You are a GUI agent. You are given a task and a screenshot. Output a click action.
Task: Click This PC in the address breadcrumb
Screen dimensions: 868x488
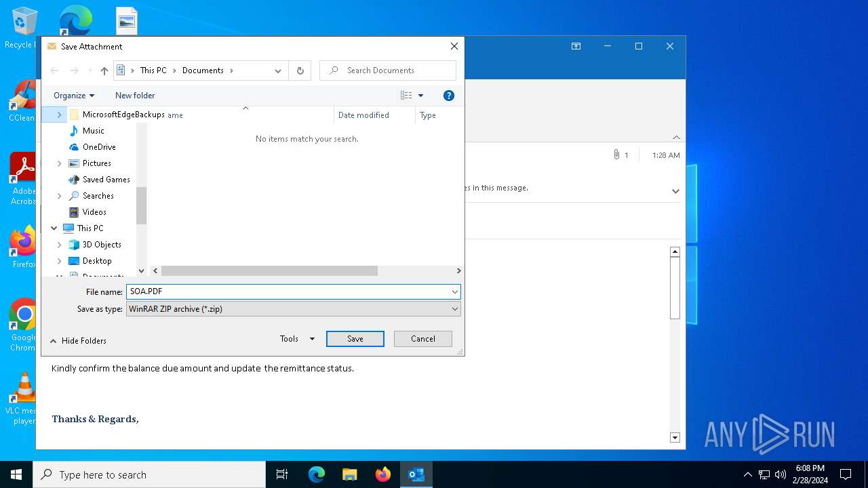[x=153, y=70]
